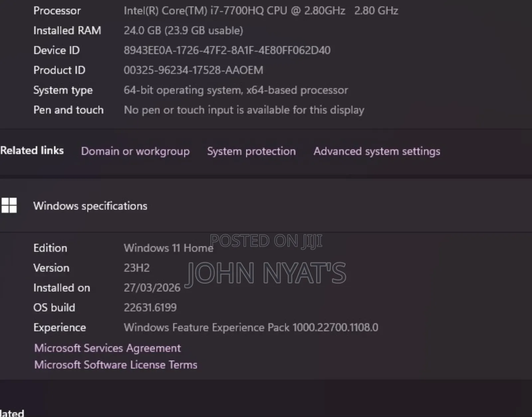Click the Installed RAM label
Viewport: 532px width, 417px height.
pos(67,31)
